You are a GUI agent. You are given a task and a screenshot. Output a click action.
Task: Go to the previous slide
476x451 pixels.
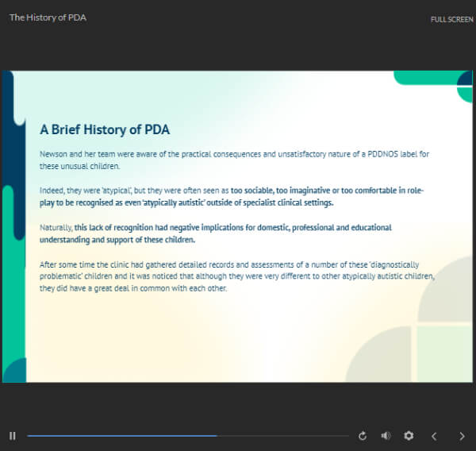click(434, 436)
